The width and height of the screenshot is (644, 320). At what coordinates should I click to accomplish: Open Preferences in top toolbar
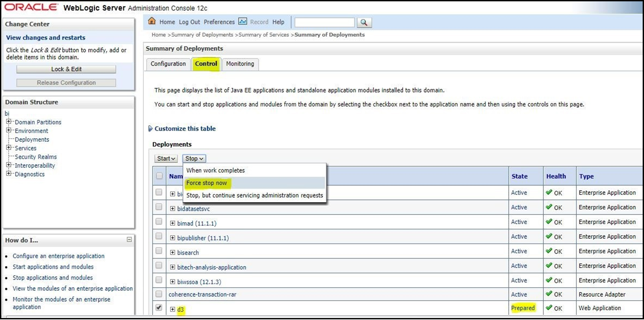click(219, 22)
